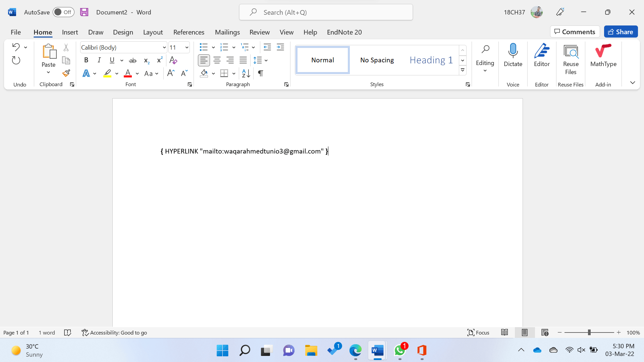Expand the Styles gallery more arrow
The height and width of the screenshot is (362, 644).
click(463, 70)
